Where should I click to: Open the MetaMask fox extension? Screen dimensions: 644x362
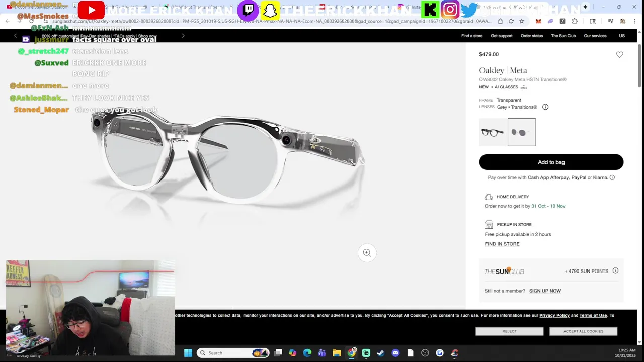(x=538, y=21)
